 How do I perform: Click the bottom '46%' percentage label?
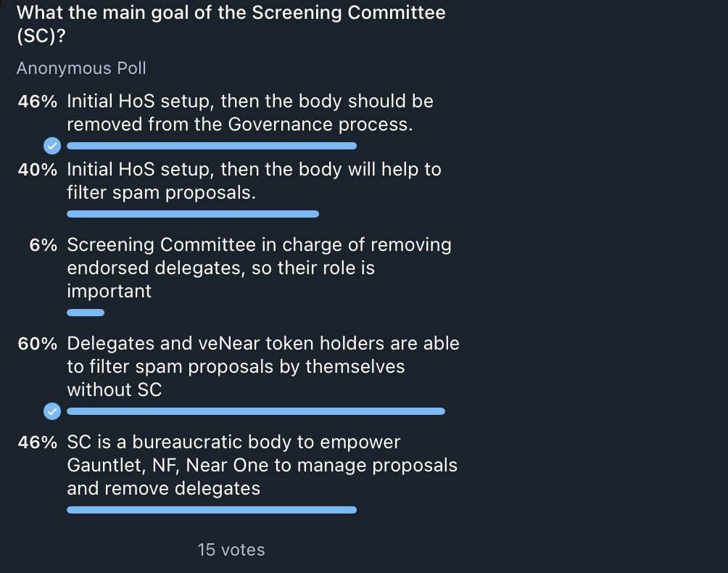(37, 442)
